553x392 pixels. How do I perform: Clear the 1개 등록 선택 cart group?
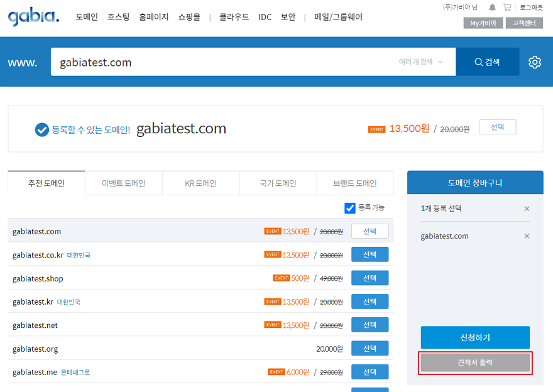point(527,209)
